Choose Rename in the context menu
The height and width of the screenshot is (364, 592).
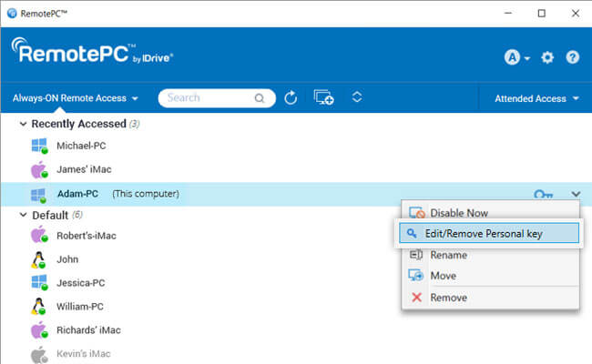490,255
